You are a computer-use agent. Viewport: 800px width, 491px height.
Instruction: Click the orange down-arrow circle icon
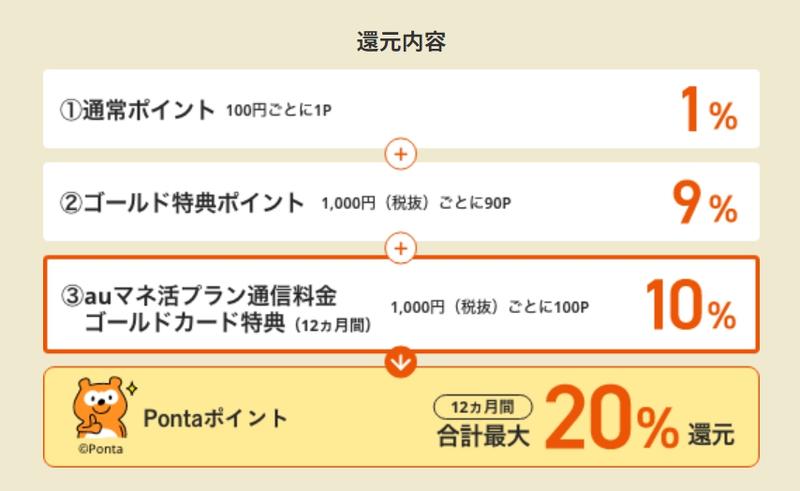400,361
